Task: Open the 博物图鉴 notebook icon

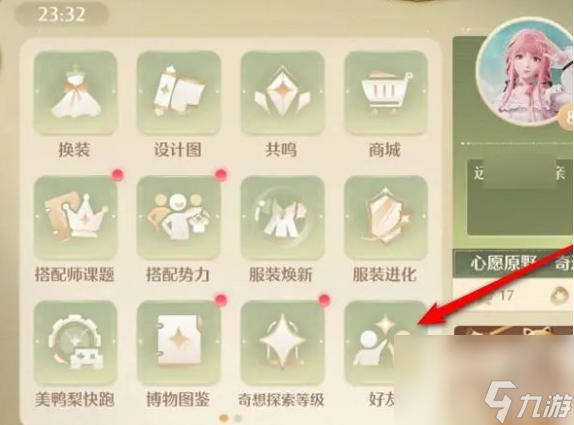Action: pos(179,342)
